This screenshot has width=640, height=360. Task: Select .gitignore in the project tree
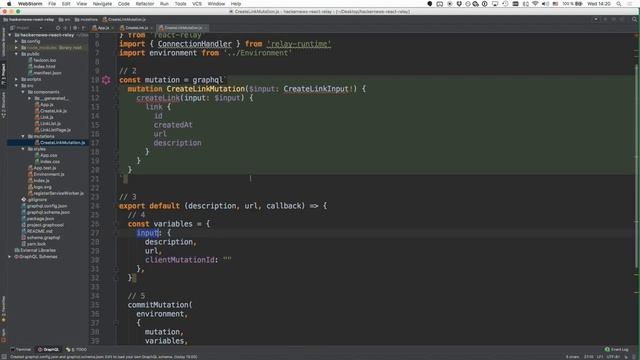[34, 200]
